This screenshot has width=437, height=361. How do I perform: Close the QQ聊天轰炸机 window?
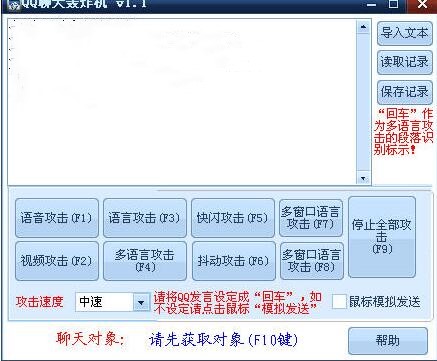422,4
